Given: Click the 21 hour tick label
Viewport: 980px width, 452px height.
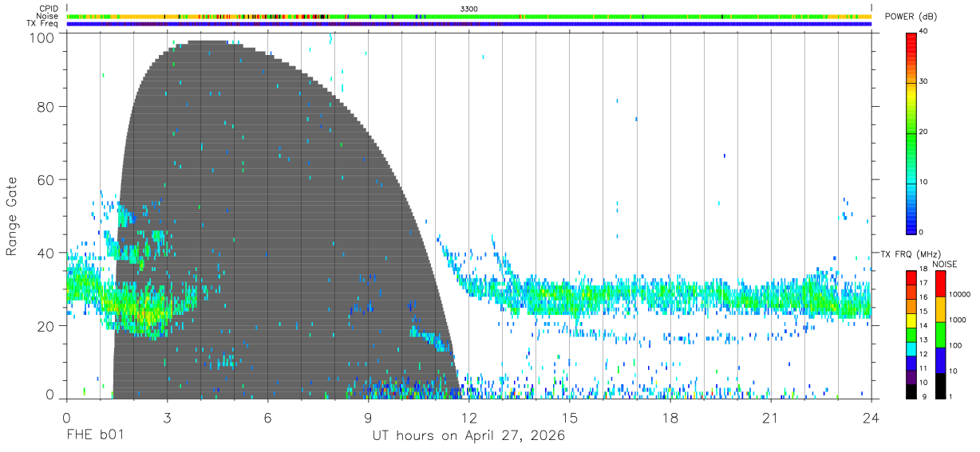Looking at the screenshot, I should (x=771, y=418).
